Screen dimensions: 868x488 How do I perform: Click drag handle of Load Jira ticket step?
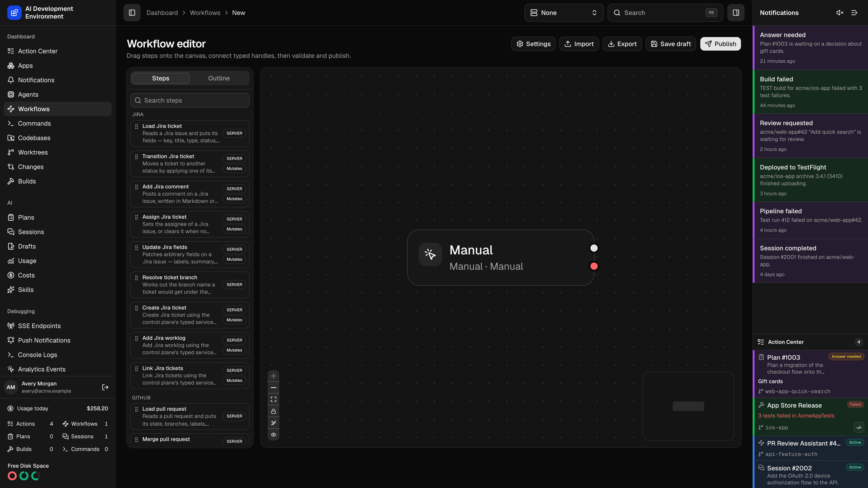(137, 127)
